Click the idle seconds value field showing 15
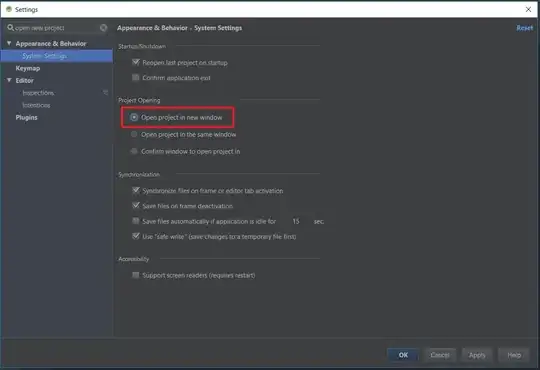540x370 pixels. pos(296,221)
